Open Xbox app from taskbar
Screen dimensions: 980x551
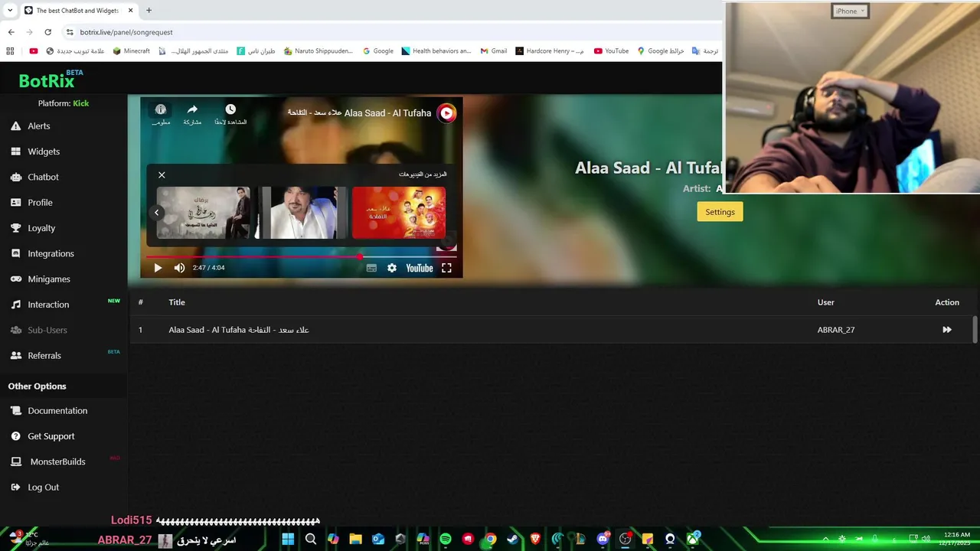point(692,539)
